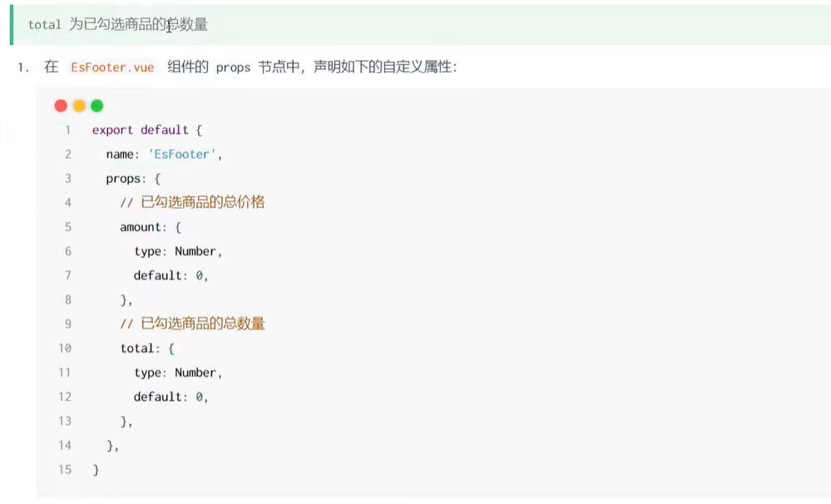Screen dimensions: 831x504
Task: Click 'default: 0,' on line 7
Action: tap(171, 275)
